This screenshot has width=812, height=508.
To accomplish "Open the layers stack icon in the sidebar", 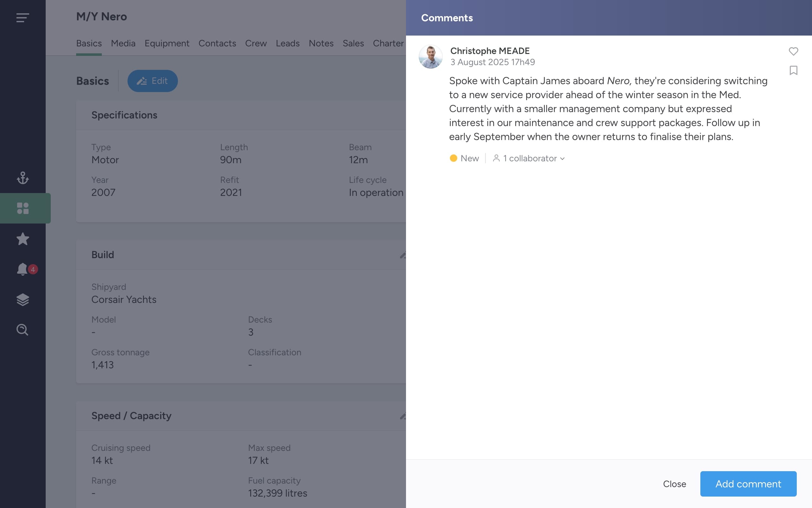I will (23, 300).
